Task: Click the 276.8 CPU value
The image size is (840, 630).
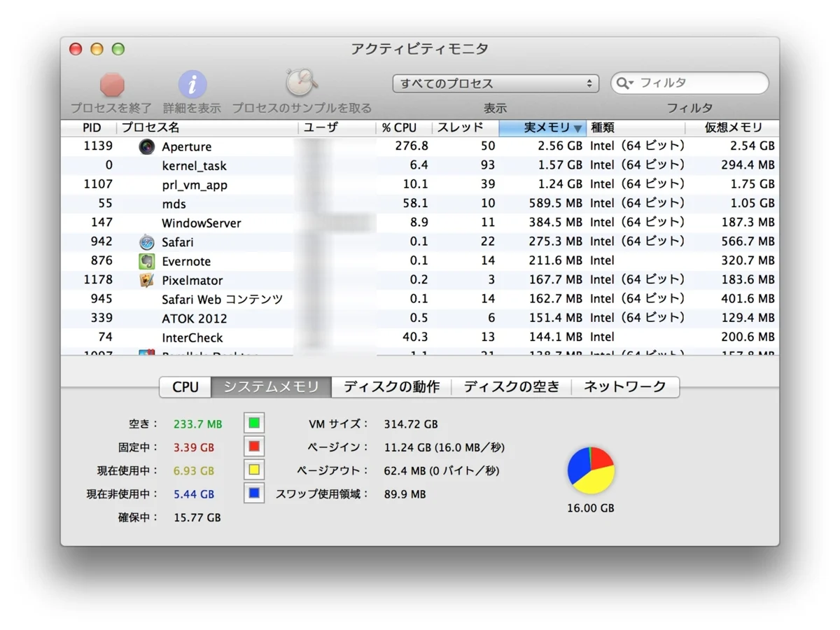Action: [x=412, y=146]
